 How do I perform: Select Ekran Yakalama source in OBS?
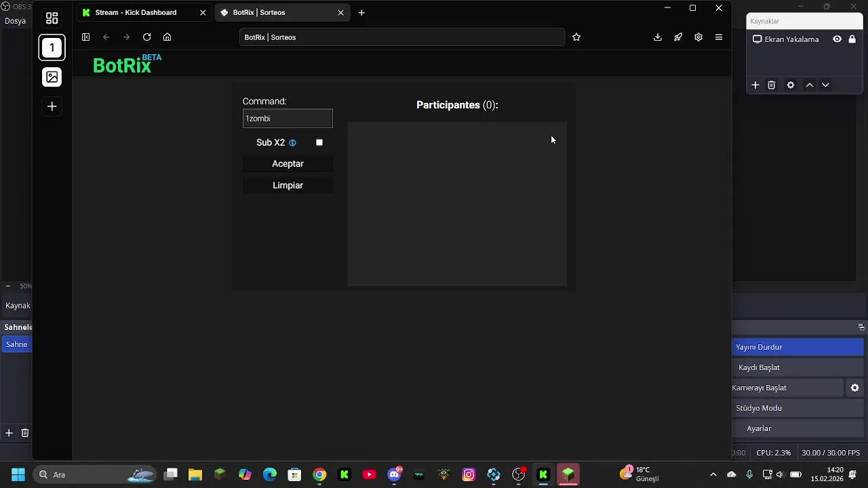[x=791, y=39]
